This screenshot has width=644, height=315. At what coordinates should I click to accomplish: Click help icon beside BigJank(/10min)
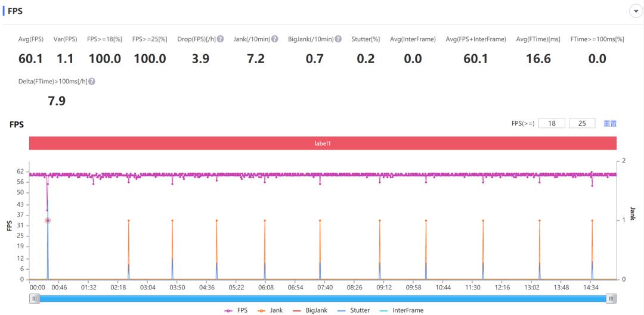(338, 39)
